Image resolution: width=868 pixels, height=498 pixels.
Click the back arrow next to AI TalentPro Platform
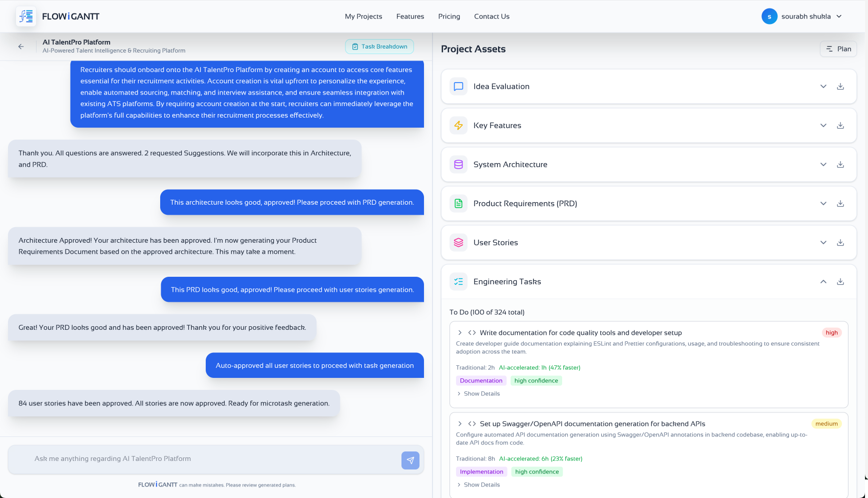click(21, 46)
